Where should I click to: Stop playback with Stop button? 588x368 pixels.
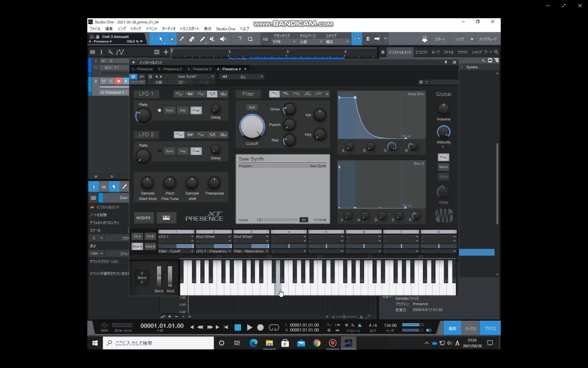click(x=238, y=327)
